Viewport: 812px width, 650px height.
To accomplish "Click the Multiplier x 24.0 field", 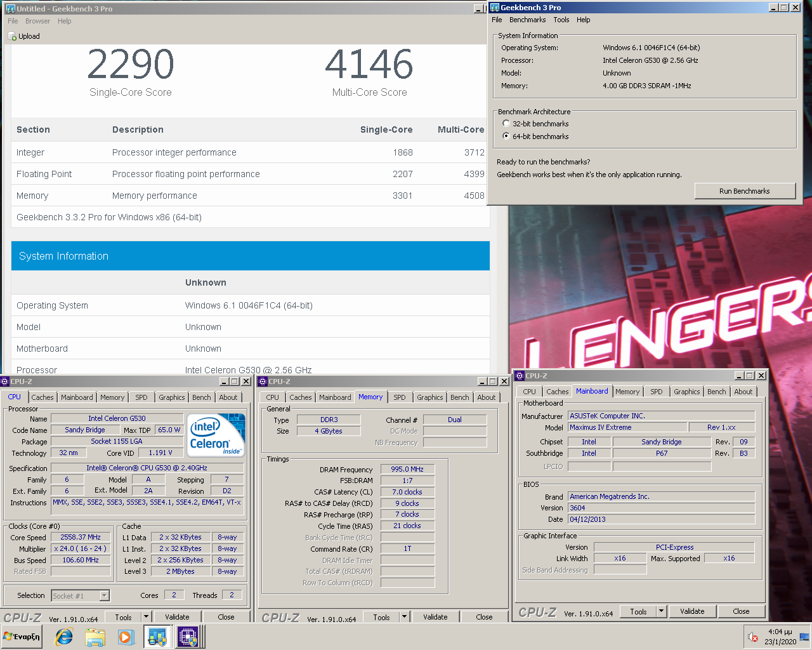I will (x=81, y=548).
